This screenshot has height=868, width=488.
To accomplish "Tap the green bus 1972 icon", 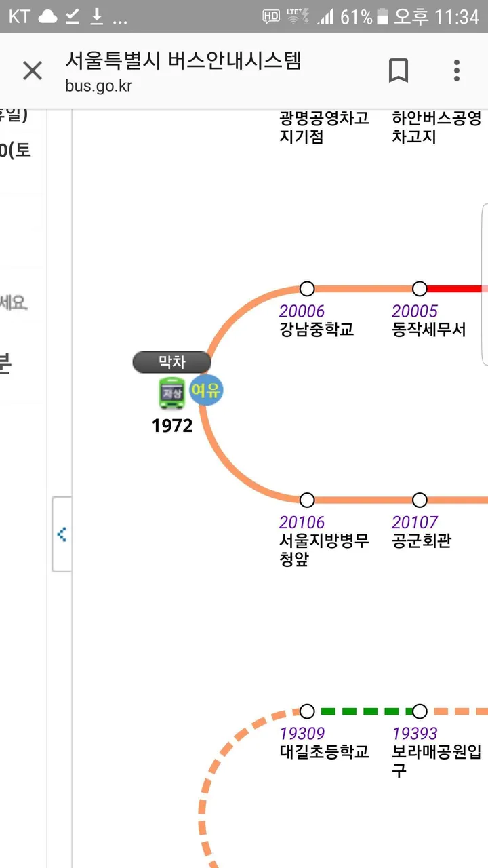I will (x=172, y=393).
